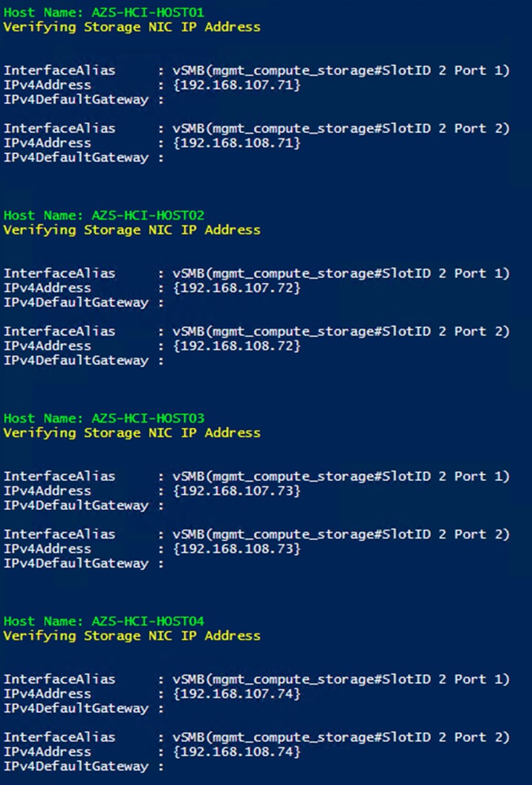Screen dimensions: 532x785
Task: Click HOST01 vSMB Port 1 interface alias value
Action: pyautogui.click(x=341, y=71)
